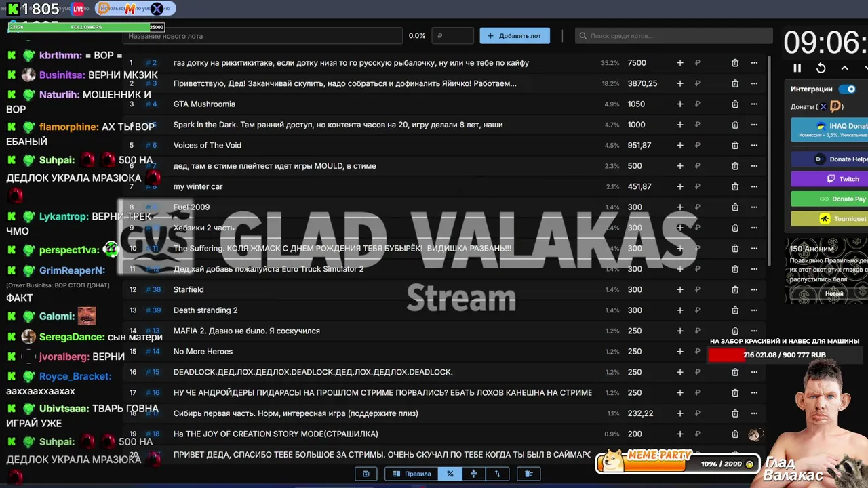868x488 pixels.
Task: Connect the Tourniquet integration
Action: pos(829,218)
